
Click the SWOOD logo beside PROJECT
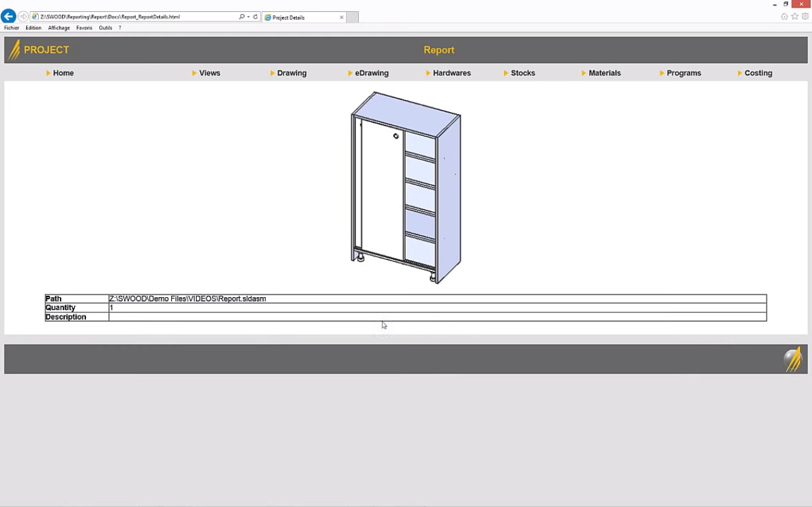click(x=14, y=50)
